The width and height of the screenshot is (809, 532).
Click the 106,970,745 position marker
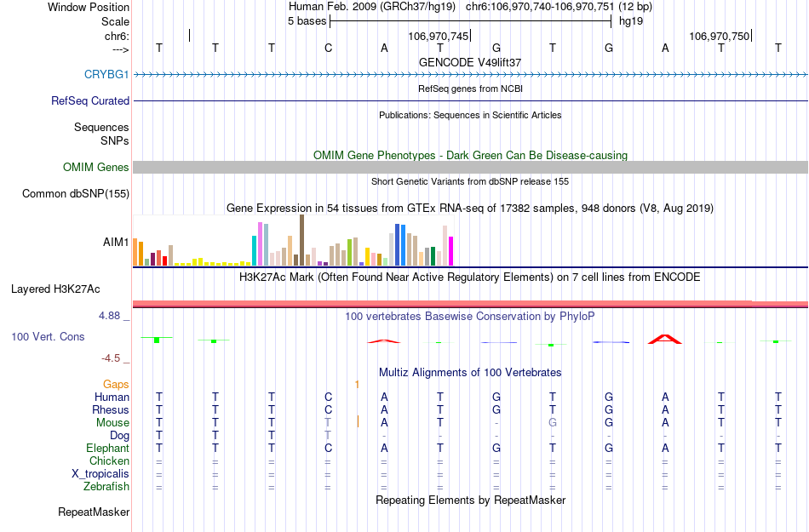tap(438, 36)
